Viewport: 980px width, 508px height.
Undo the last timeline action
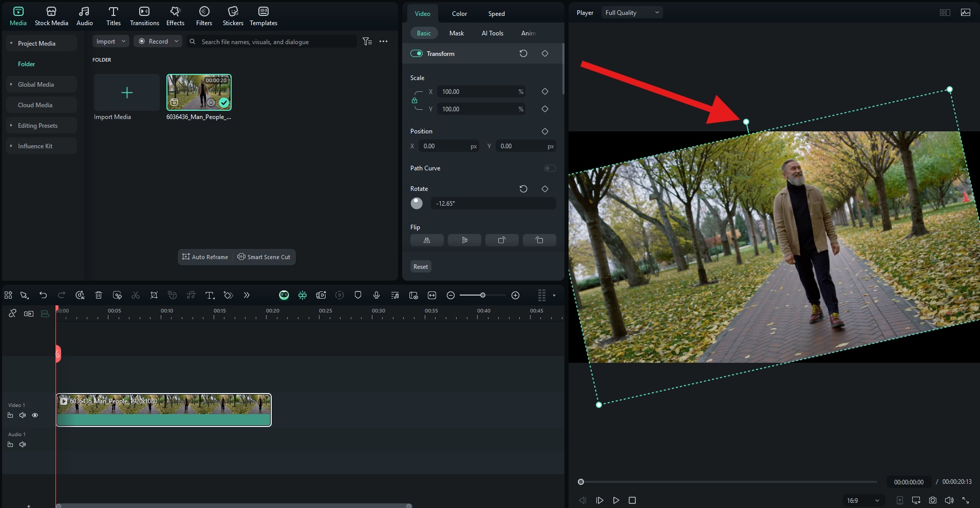pyautogui.click(x=43, y=295)
